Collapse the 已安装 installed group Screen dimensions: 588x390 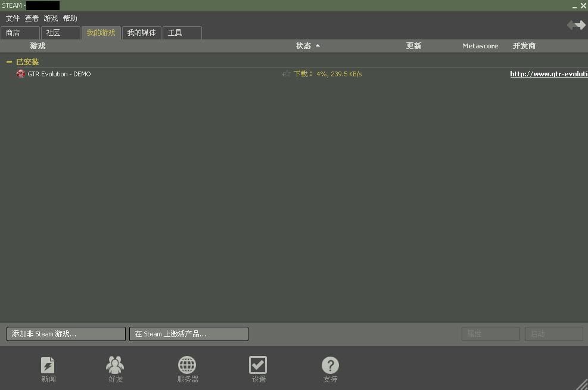pos(10,61)
